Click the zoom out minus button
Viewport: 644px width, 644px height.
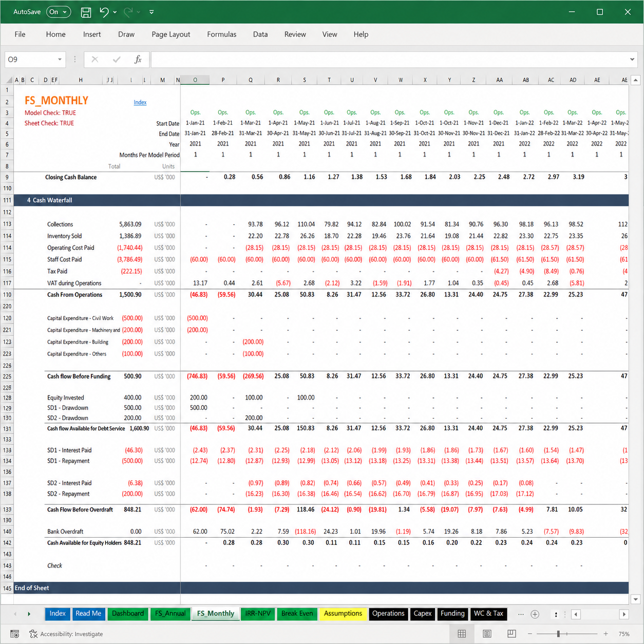530,634
